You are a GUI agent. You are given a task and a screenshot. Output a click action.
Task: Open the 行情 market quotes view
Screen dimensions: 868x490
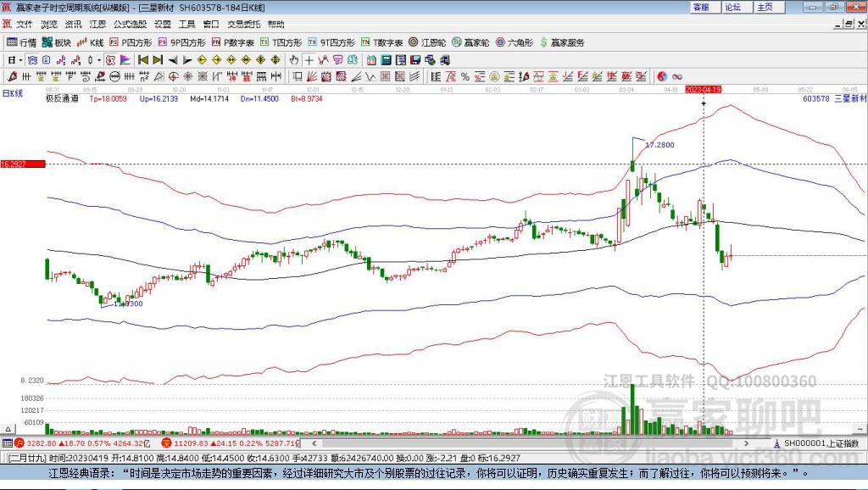click(21, 42)
